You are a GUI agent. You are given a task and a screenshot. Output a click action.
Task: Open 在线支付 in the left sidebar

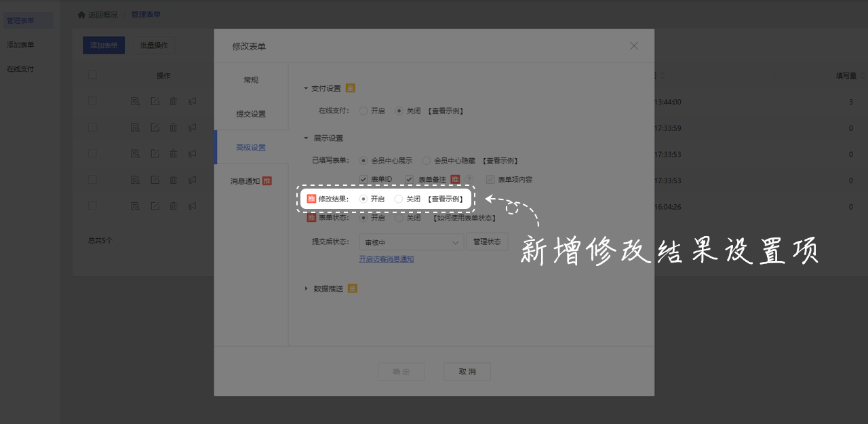tap(20, 69)
